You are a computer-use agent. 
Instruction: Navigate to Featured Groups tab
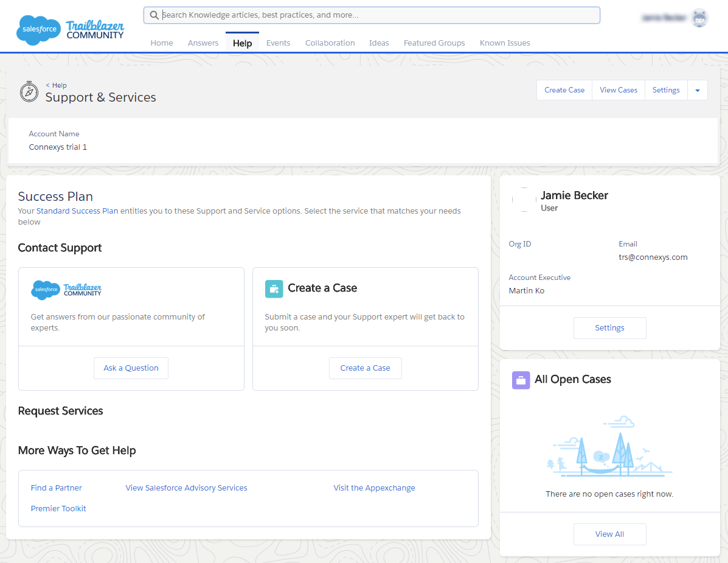coord(434,43)
